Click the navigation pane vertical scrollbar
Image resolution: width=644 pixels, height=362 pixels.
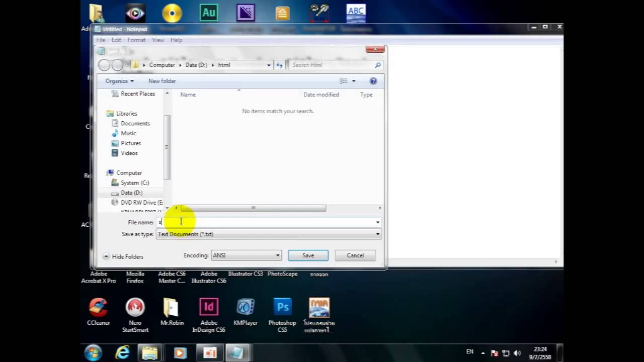coord(167,148)
